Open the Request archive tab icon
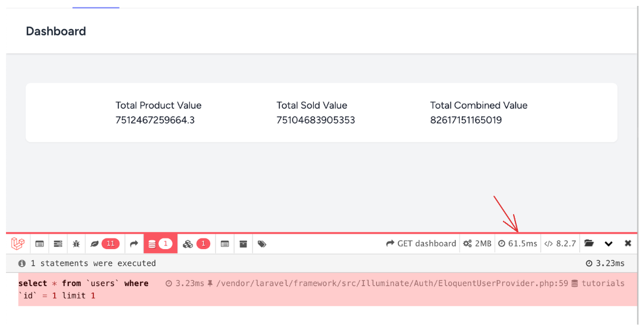 243,244
